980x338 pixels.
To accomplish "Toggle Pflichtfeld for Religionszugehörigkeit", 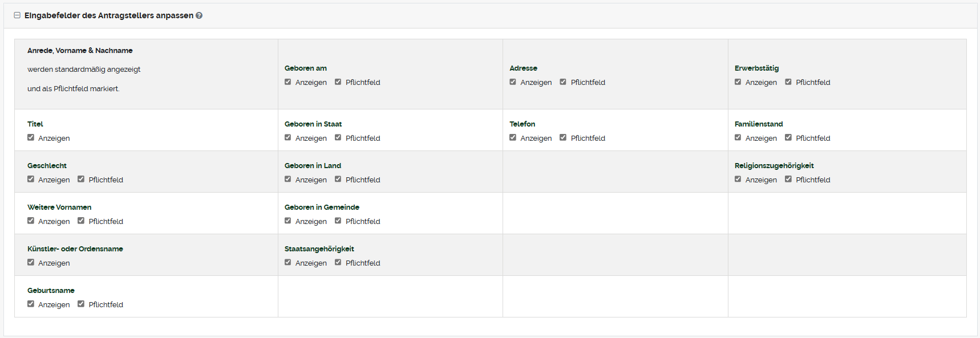I will [x=788, y=179].
